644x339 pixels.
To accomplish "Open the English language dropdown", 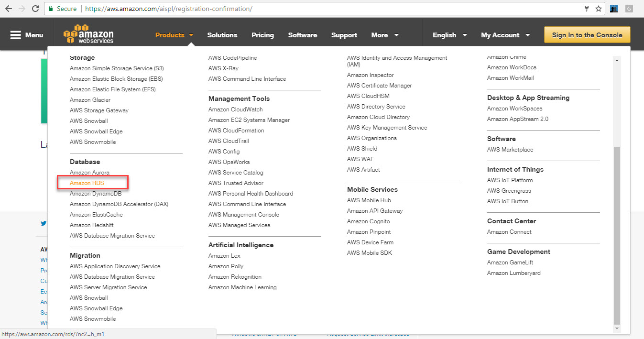I will pos(449,35).
